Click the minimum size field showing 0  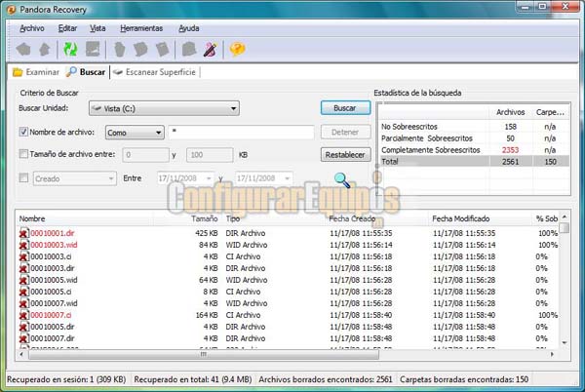click(145, 155)
